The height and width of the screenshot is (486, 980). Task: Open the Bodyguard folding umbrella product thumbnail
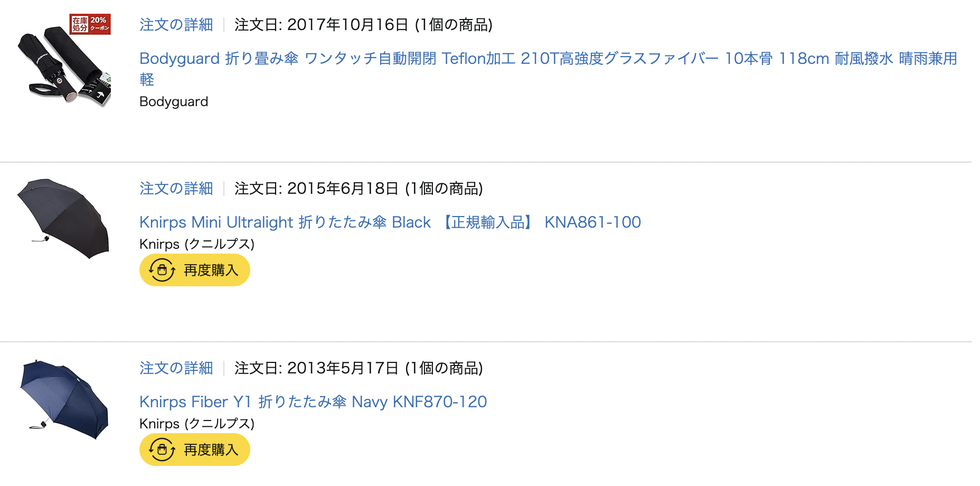64,61
